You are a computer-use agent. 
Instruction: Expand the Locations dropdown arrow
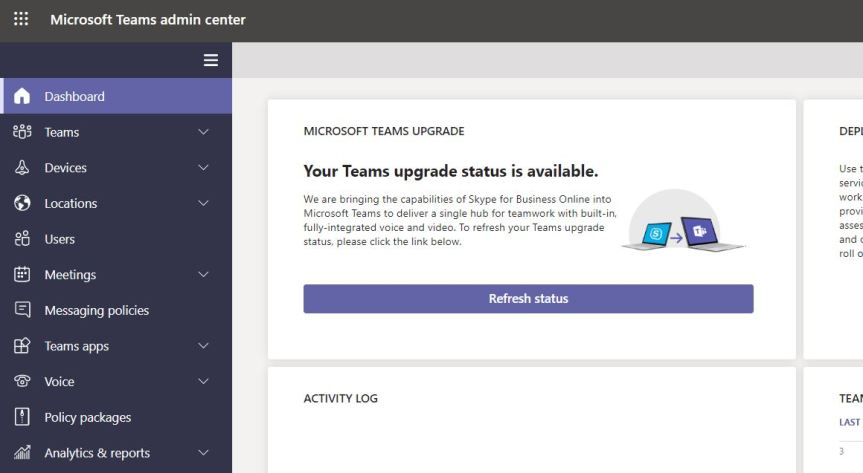tap(204, 203)
